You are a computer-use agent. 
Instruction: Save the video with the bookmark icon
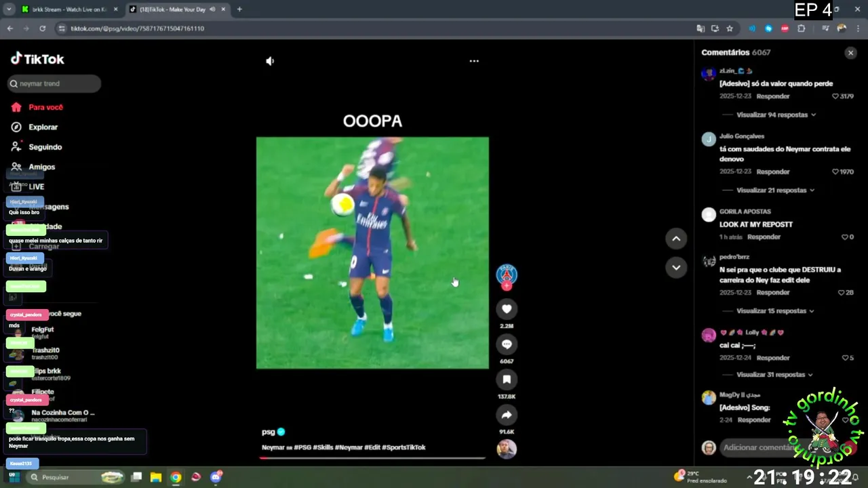[507, 380]
